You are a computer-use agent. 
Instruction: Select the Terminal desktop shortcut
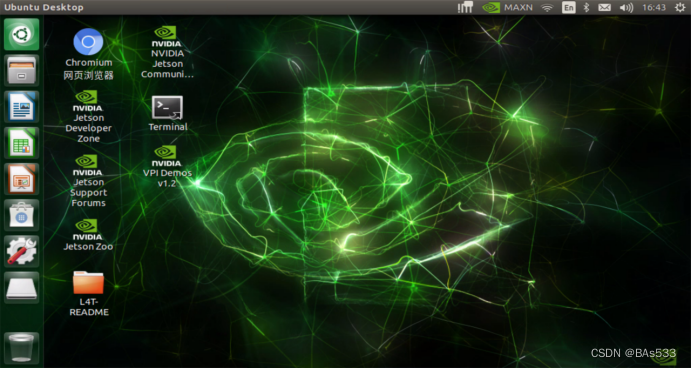pos(167,113)
